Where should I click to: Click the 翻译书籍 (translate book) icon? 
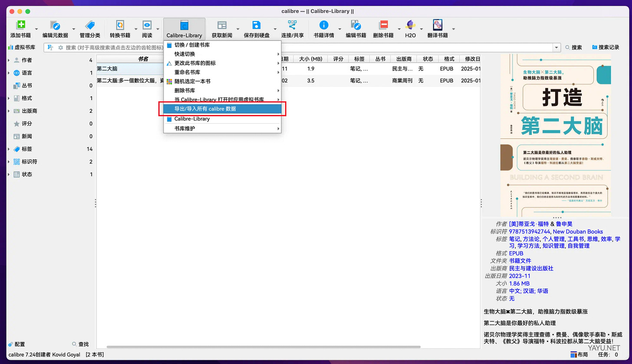click(437, 25)
